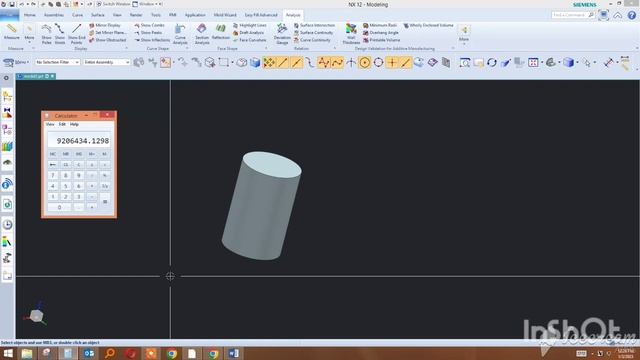Click Set Mirror Plane command
Viewport: 640px width, 360px height.
coord(107,33)
